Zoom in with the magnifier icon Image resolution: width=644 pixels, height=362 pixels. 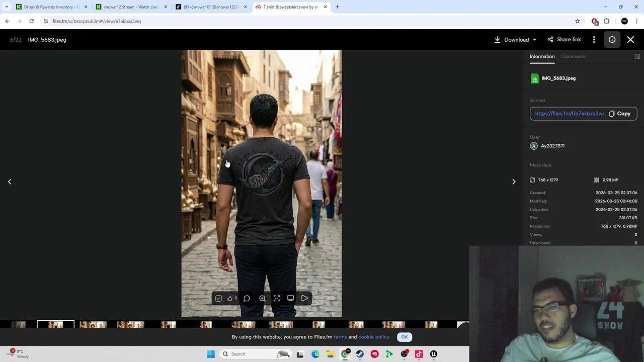(262, 299)
